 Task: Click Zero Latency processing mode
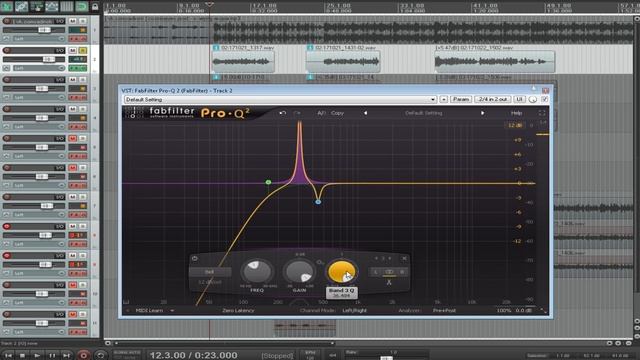click(x=238, y=311)
